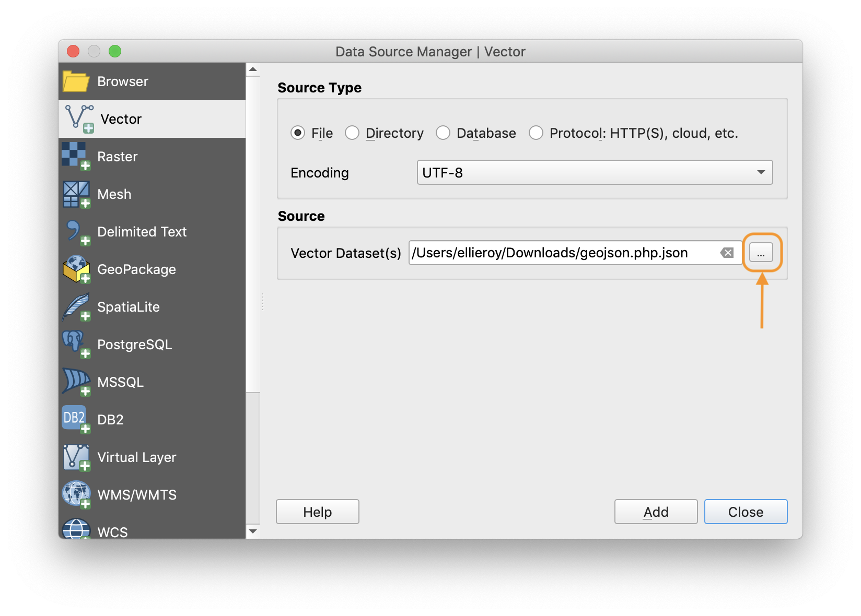Select the Vector data source icon
Viewport: 861px width, 616px height.
[x=76, y=119]
